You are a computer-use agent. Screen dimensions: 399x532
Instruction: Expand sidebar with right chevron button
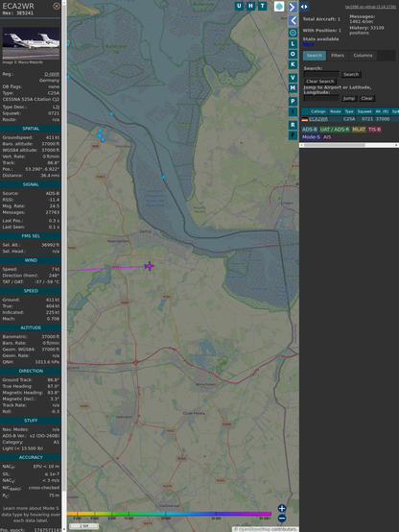pyautogui.click(x=293, y=7)
